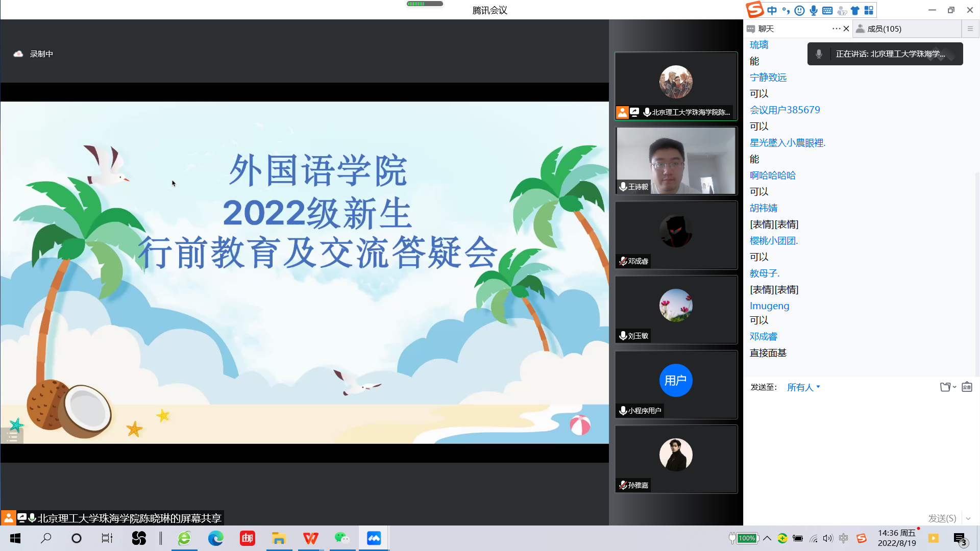Click chat sender name 邓成睿 in chat
The height and width of the screenshot is (551, 980).
[764, 337]
